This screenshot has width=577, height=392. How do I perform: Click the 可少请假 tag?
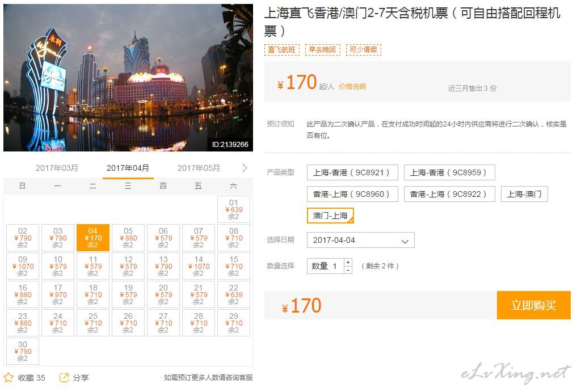364,50
